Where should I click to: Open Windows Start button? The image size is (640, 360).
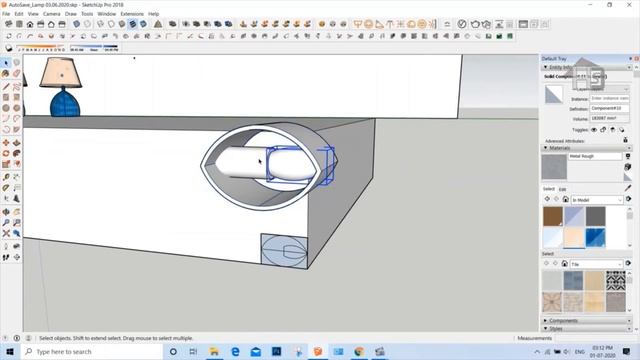[10, 351]
